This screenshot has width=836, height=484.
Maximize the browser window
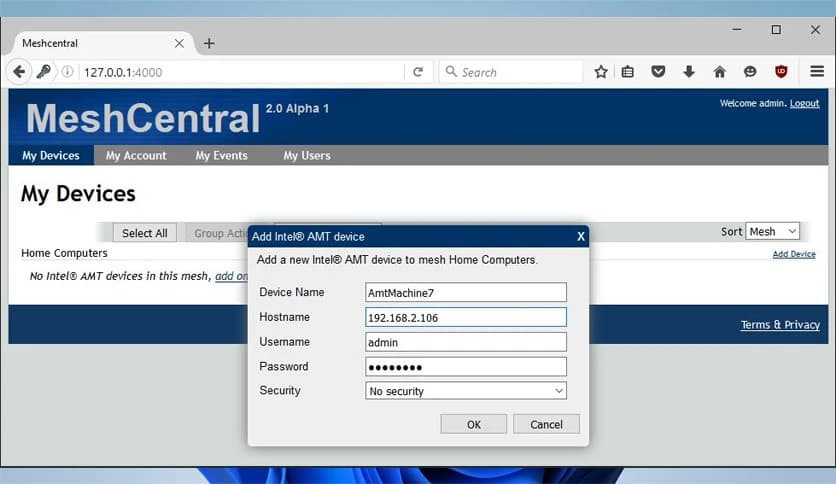(776, 29)
